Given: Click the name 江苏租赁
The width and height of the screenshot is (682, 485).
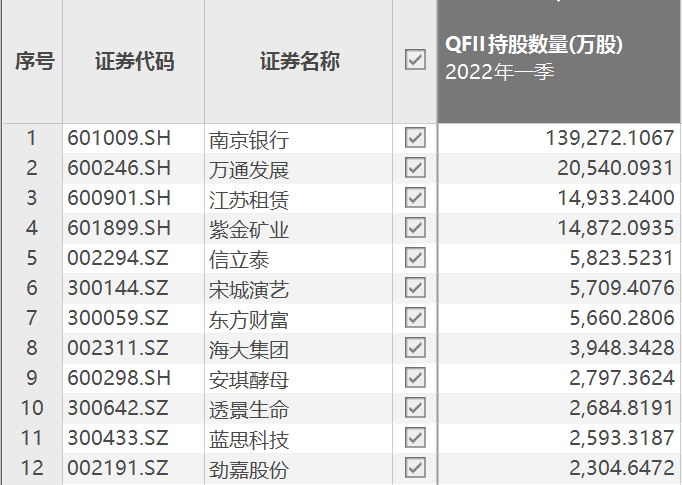Looking at the screenshot, I should coord(249,200).
